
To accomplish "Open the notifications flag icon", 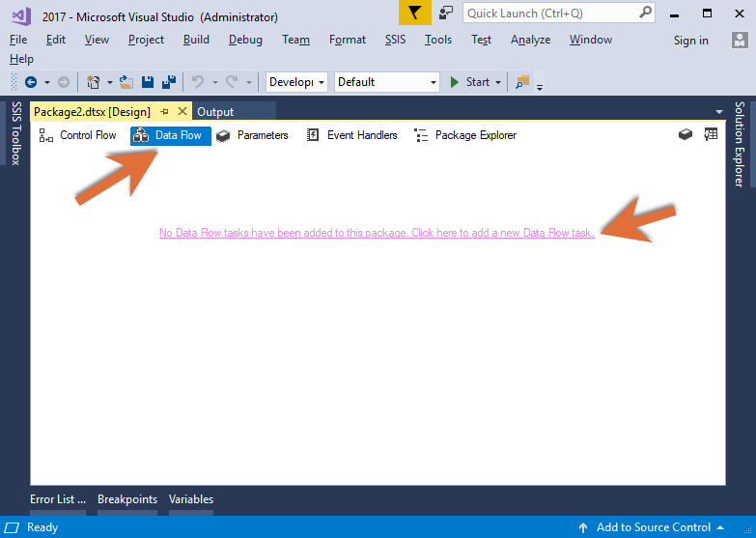I will (414, 13).
